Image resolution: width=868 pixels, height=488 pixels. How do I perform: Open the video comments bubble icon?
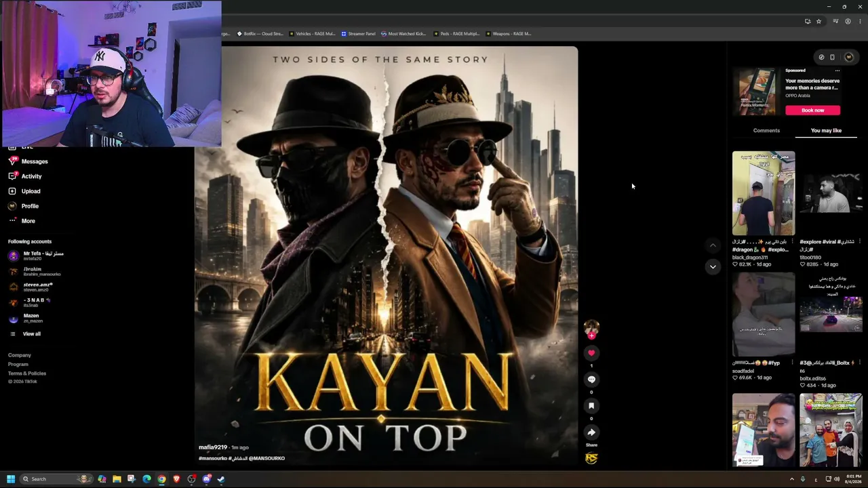coord(591,380)
